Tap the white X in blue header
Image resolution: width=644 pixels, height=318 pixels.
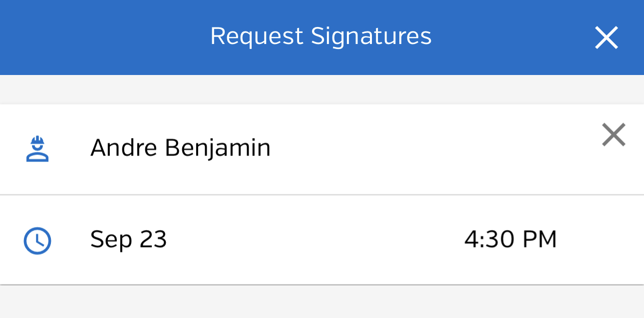[607, 37]
